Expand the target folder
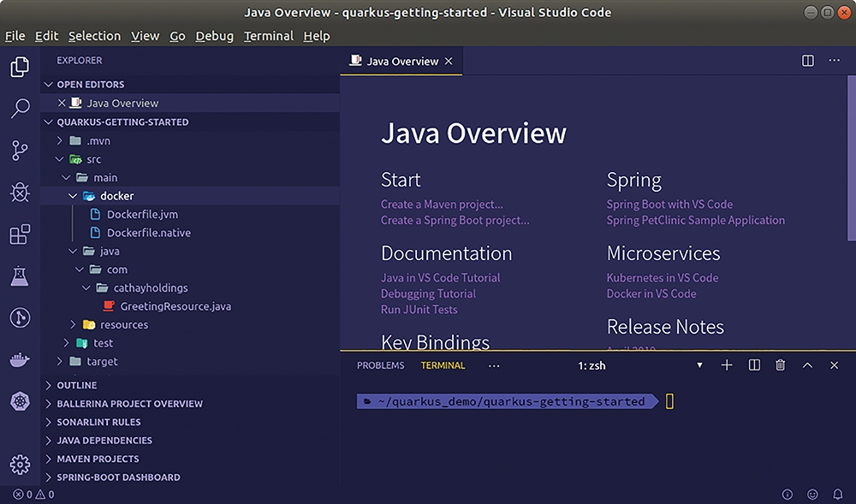The width and height of the screenshot is (856, 504). [x=60, y=361]
